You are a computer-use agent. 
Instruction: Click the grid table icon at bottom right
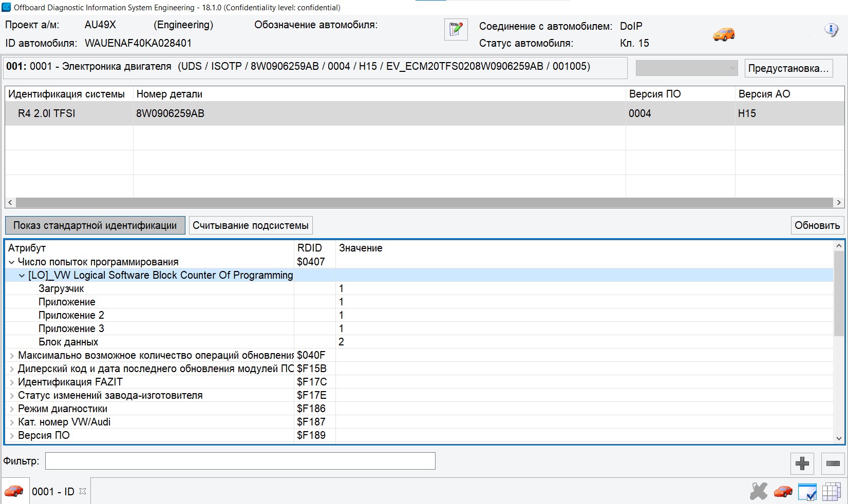tap(831, 491)
